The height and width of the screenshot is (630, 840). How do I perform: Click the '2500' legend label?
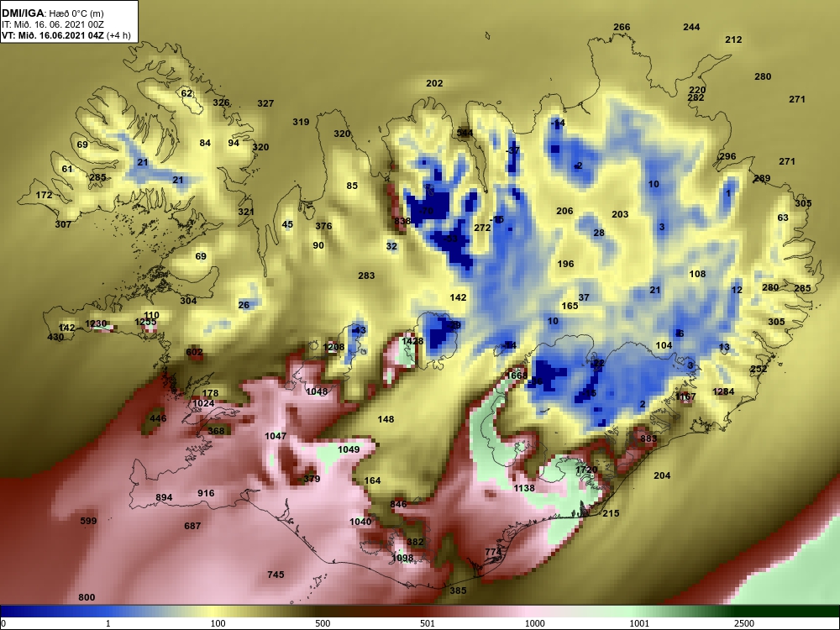tap(744, 623)
